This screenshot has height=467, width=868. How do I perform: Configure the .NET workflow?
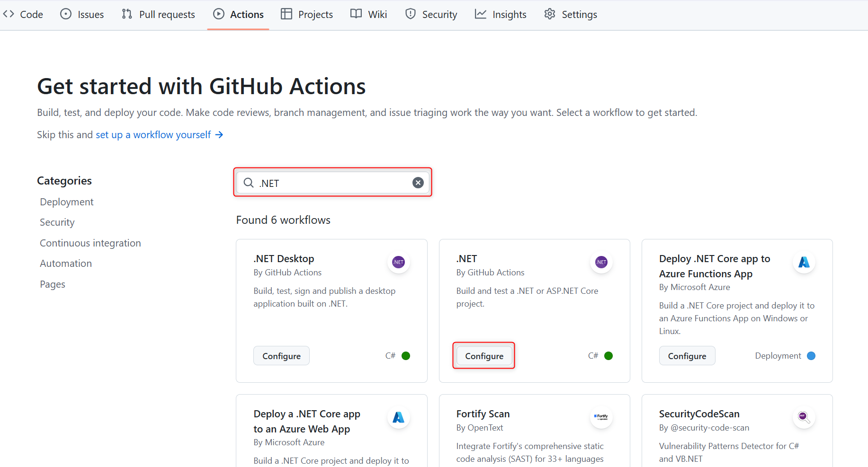click(x=483, y=355)
